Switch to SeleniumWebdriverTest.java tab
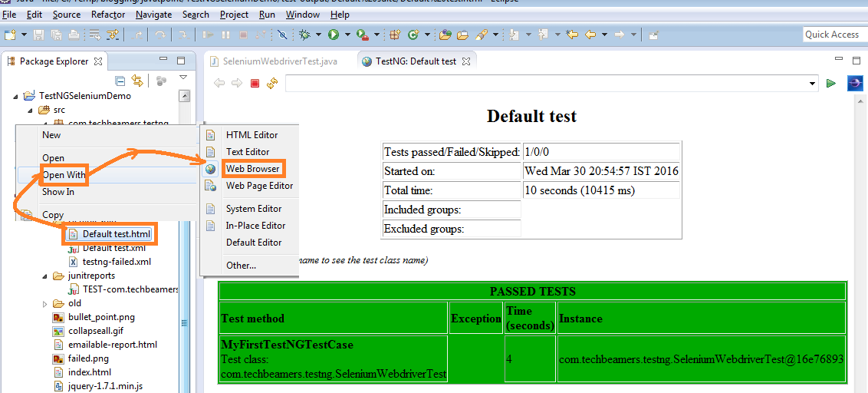Viewport: 868px width, 393px height. (280, 61)
